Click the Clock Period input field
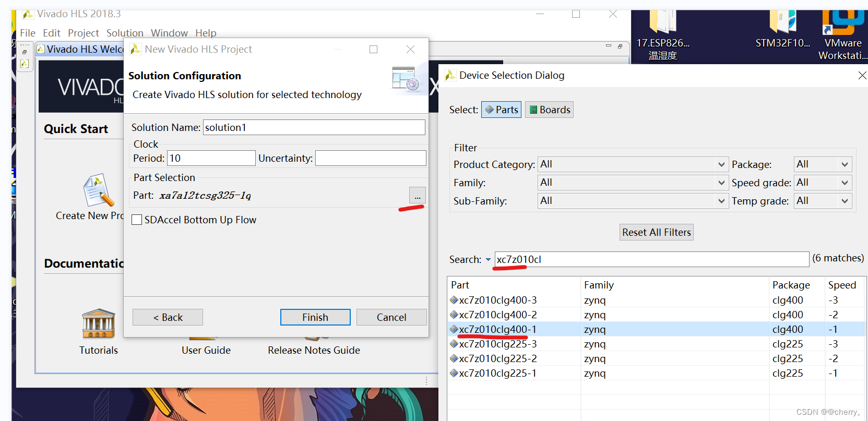The image size is (868, 421). coord(211,158)
